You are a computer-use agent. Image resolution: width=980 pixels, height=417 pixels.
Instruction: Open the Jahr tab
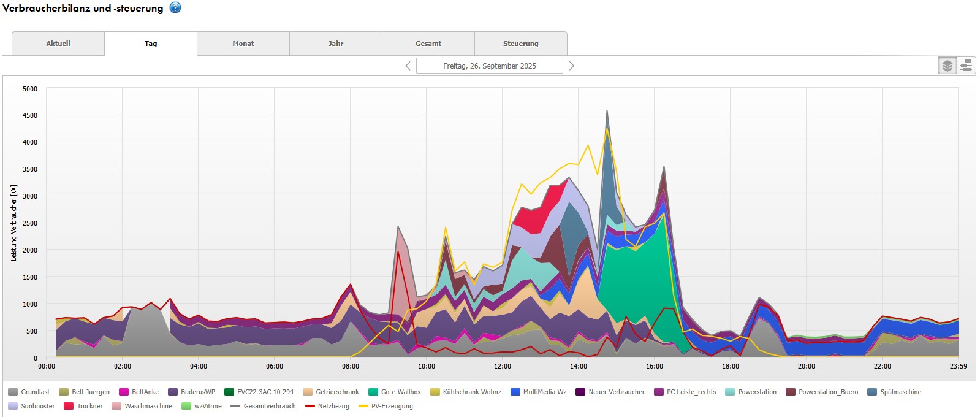[x=336, y=44]
